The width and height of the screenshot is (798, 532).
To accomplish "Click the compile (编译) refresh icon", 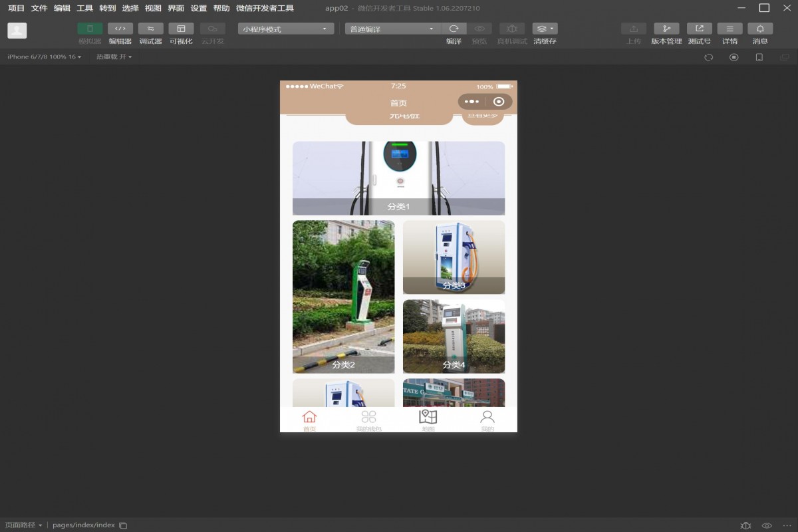I will pos(454,29).
